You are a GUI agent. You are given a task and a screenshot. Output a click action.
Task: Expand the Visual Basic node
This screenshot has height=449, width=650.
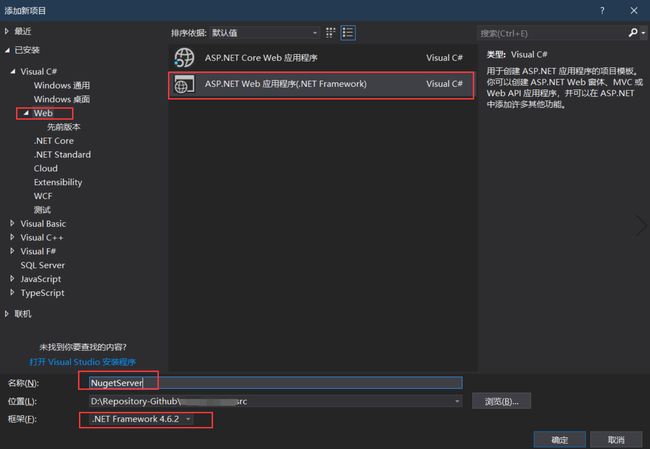coord(12,223)
